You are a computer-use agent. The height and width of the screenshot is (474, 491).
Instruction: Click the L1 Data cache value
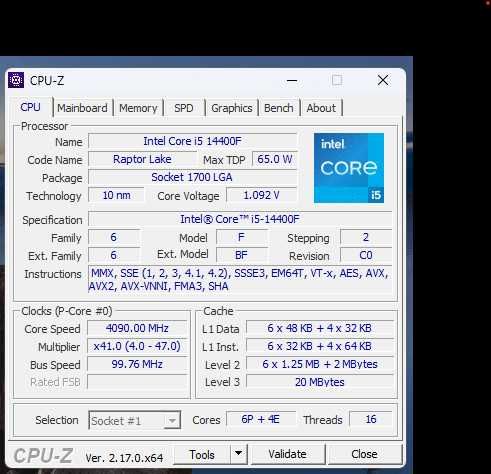pyautogui.click(x=320, y=328)
